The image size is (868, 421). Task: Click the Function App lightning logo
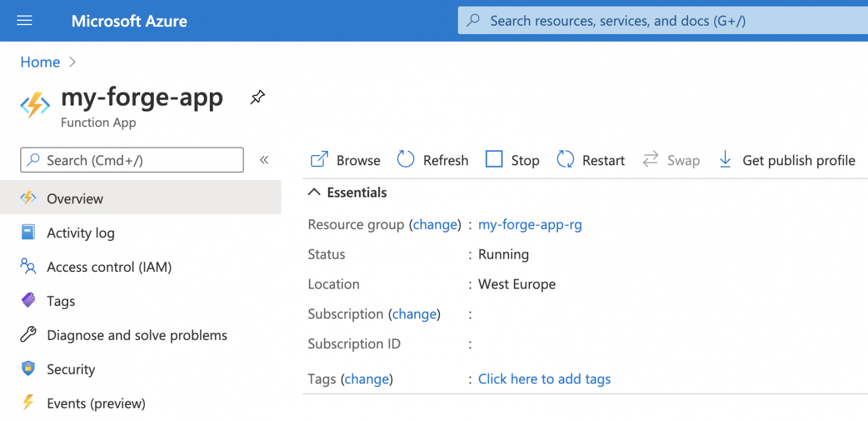click(35, 106)
